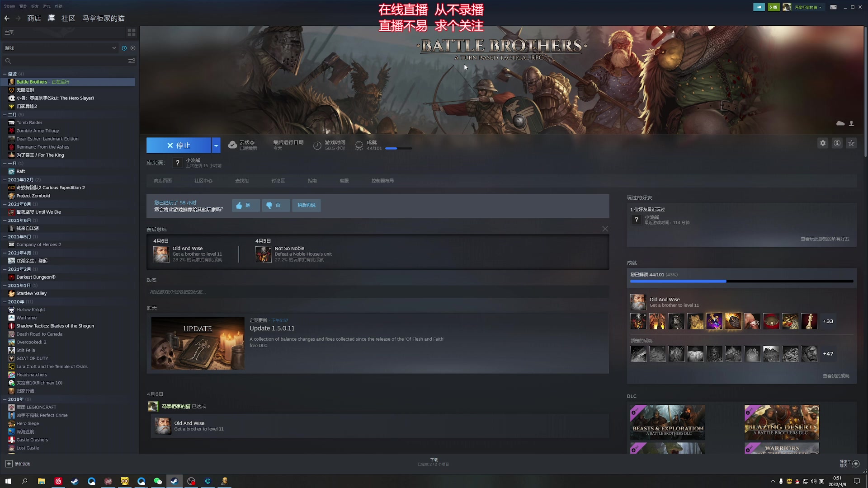
Task: Recommend the game with thumbs up 是
Action: pos(246,206)
